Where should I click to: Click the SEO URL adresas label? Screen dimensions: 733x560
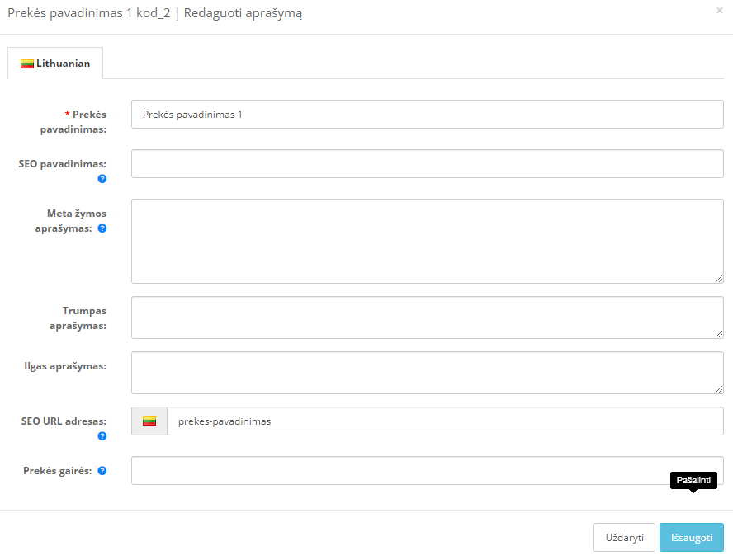pos(64,421)
